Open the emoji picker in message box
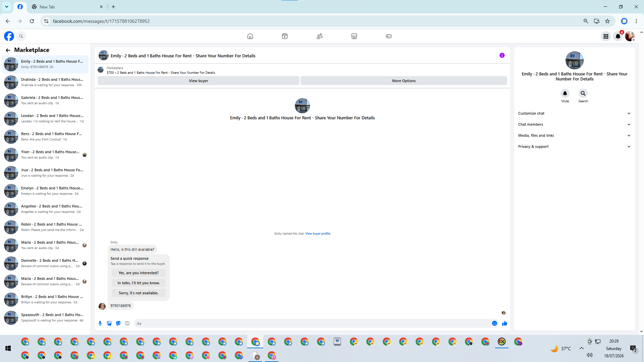This screenshot has height=362, width=644. coord(494,323)
